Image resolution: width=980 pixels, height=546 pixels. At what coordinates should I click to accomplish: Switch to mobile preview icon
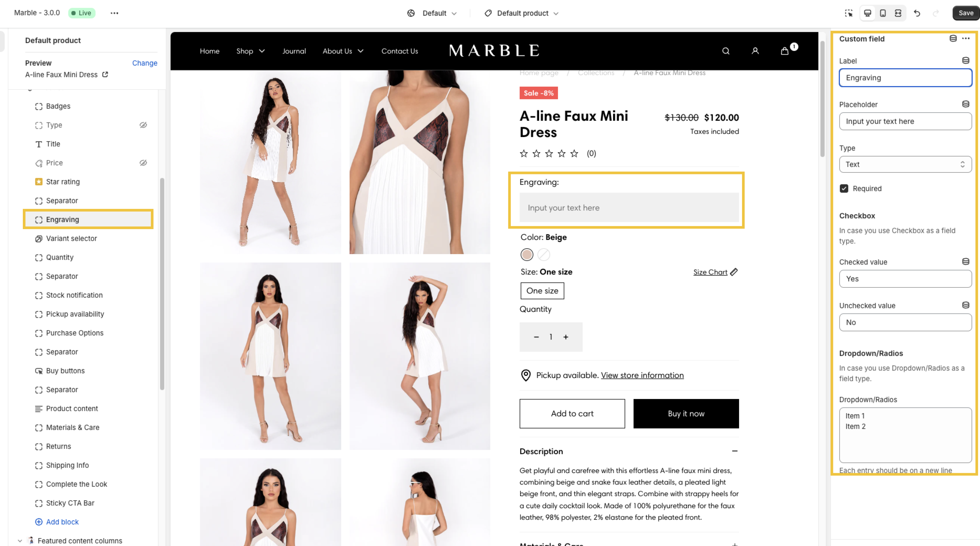883,13
